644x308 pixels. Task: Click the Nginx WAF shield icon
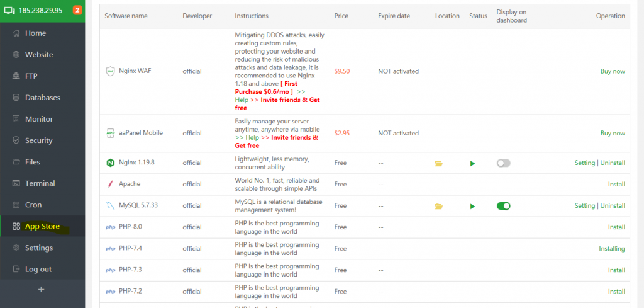tap(110, 71)
